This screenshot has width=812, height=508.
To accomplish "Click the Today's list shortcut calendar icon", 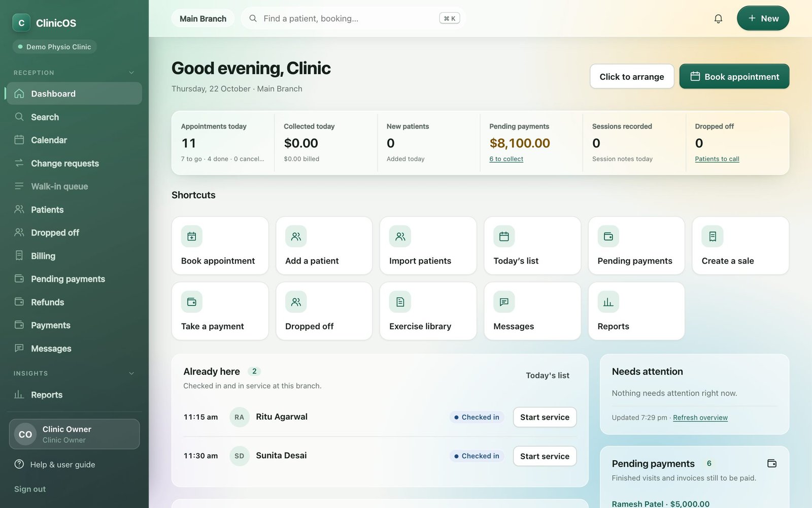I will pos(504,236).
